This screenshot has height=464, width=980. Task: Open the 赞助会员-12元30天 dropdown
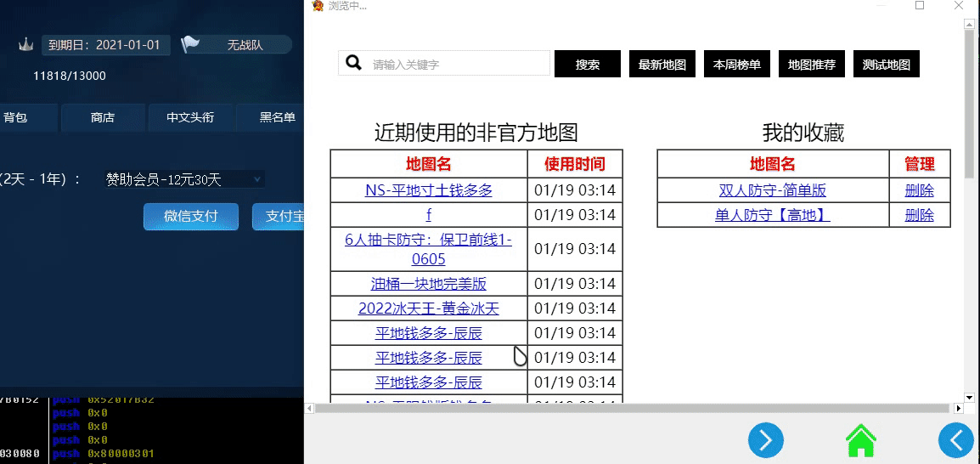tap(183, 179)
